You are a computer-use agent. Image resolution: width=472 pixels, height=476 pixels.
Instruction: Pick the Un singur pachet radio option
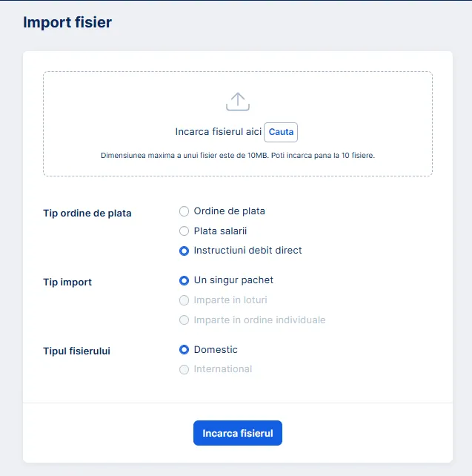(185, 281)
